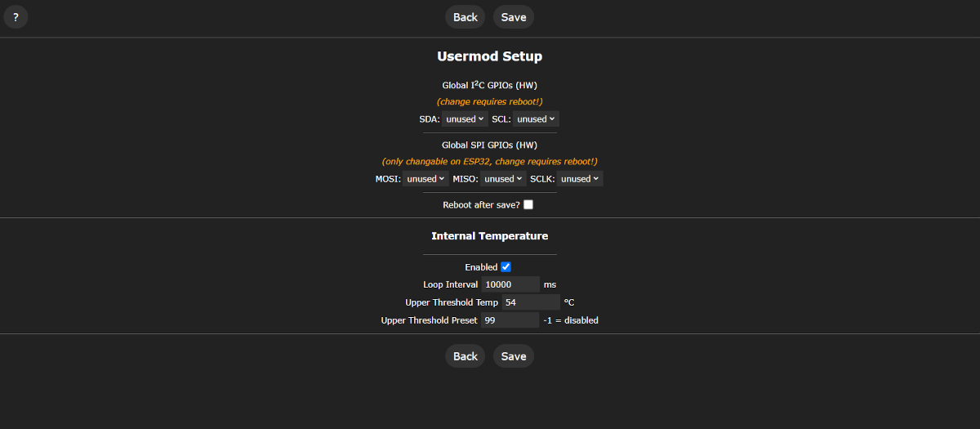
Task: Click the Usermod Setup heading
Action: 490,56
